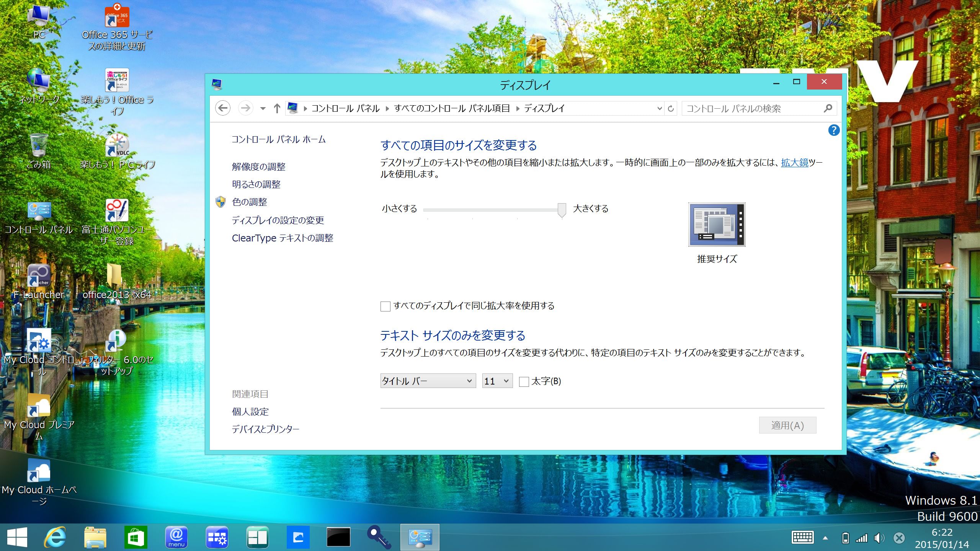The image size is (980, 551).
Task: Click the 拡大鏡 hyperlink
Action: point(794,163)
